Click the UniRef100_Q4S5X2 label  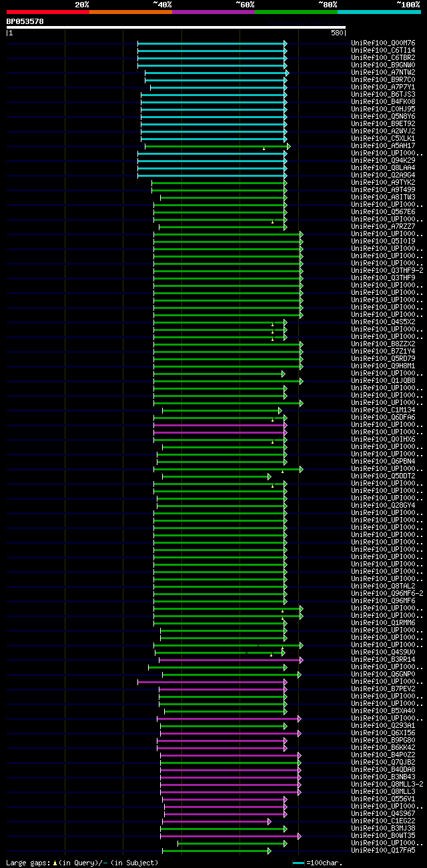click(383, 322)
